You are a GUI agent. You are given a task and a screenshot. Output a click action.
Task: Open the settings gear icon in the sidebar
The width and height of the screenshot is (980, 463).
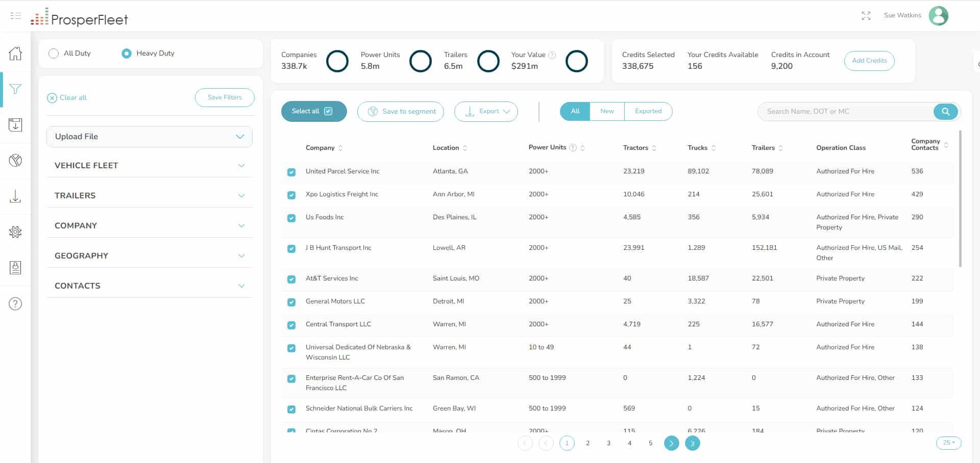[15, 232]
